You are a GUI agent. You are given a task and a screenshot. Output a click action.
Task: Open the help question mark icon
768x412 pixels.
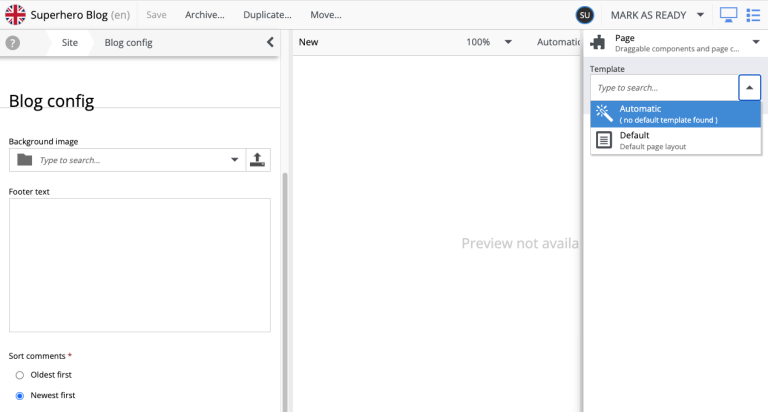click(x=13, y=43)
